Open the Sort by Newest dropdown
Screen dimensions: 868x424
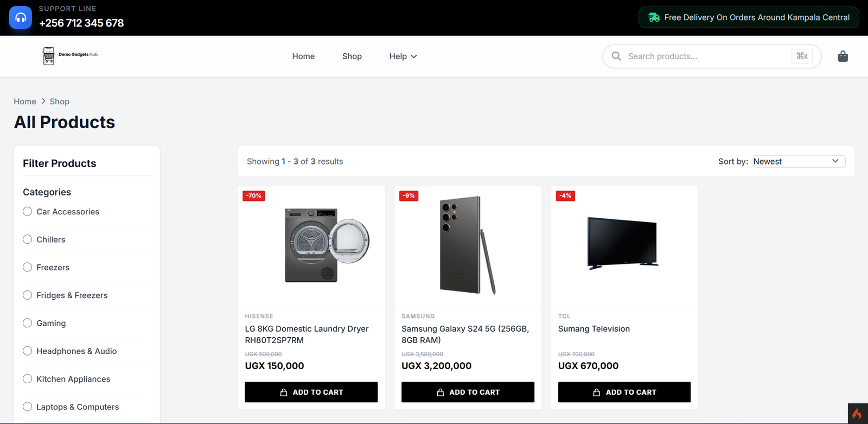pyautogui.click(x=799, y=161)
